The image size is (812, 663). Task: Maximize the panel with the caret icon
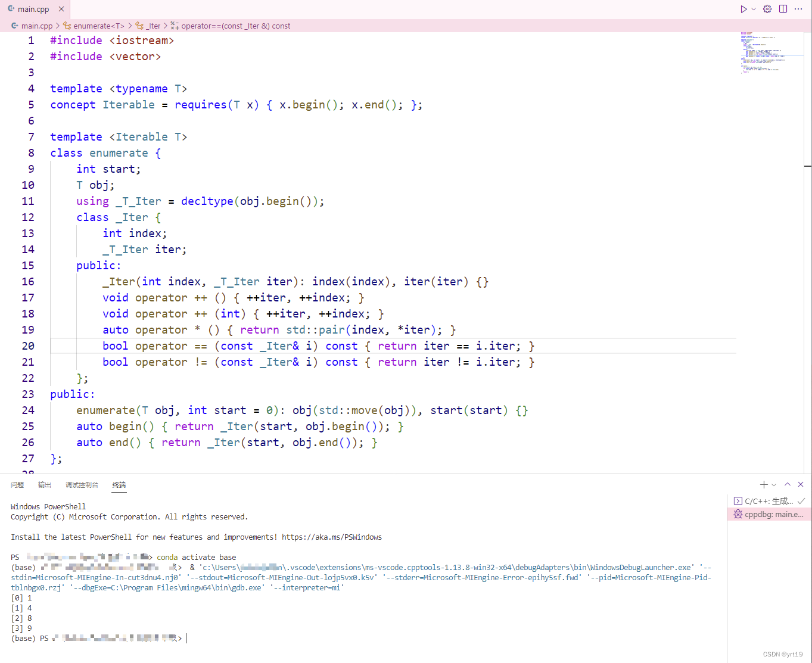coord(788,485)
